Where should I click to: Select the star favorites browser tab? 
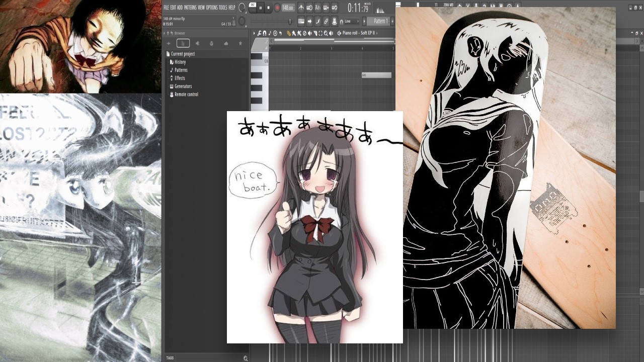pos(240,43)
